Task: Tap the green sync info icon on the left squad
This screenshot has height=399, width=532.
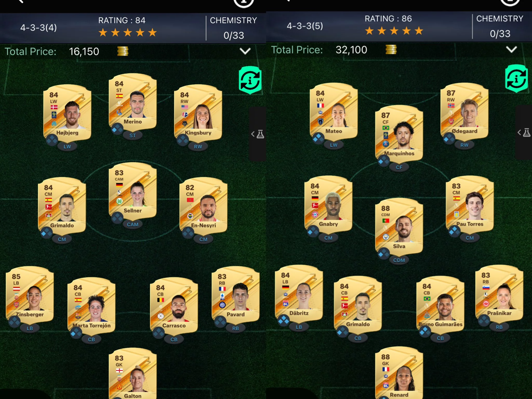Action: pyautogui.click(x=250, y=80)
